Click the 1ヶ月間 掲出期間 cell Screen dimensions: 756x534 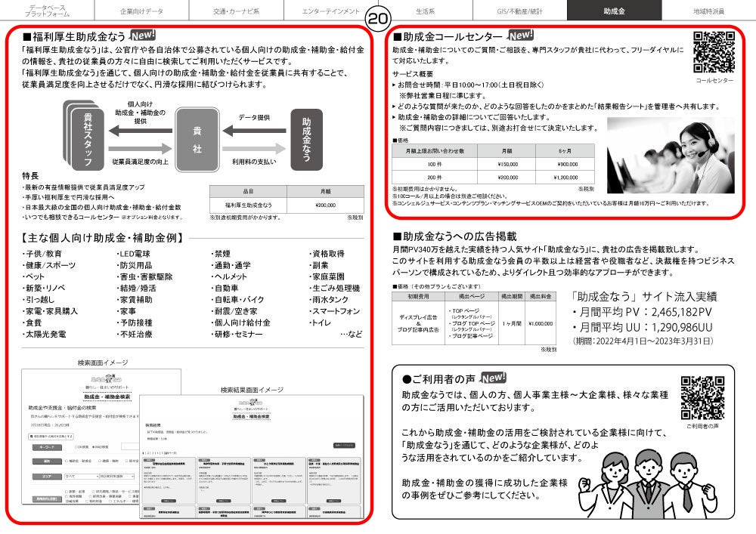pos(512,323)
